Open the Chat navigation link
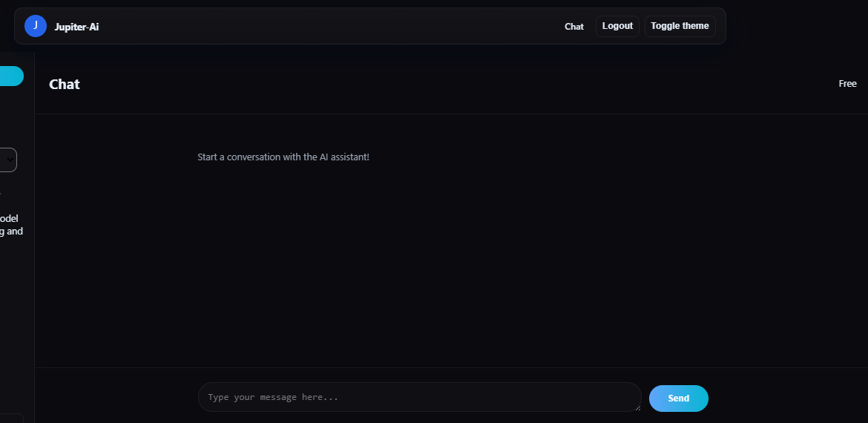This screenshot has width=868, height=423. coord(574,27)
